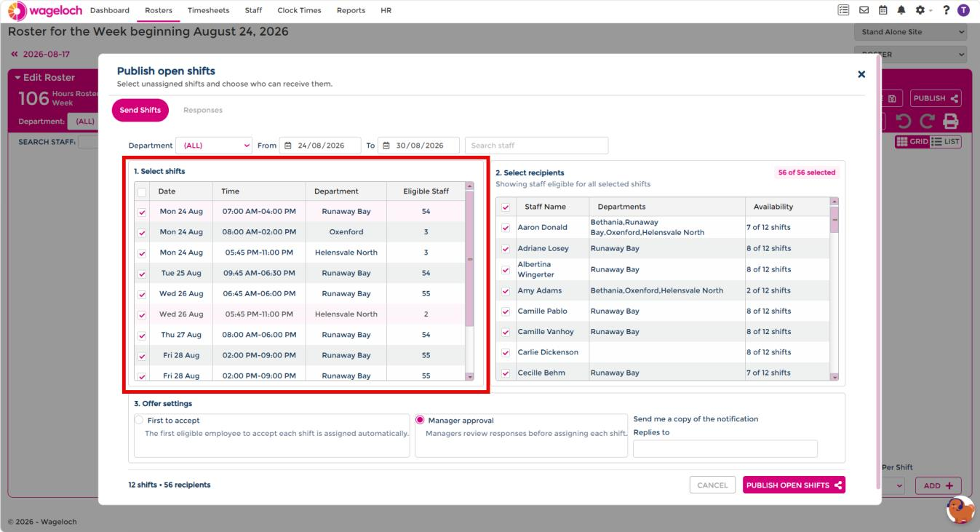Click the Wageloch logo
Image resolution: width=980 pixels, height=532 pixels.
coord(45,10)
